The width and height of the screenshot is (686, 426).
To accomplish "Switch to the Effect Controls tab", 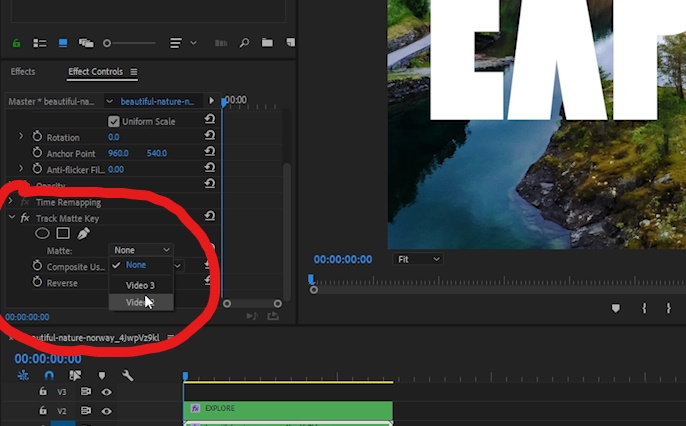I will 95,71.
